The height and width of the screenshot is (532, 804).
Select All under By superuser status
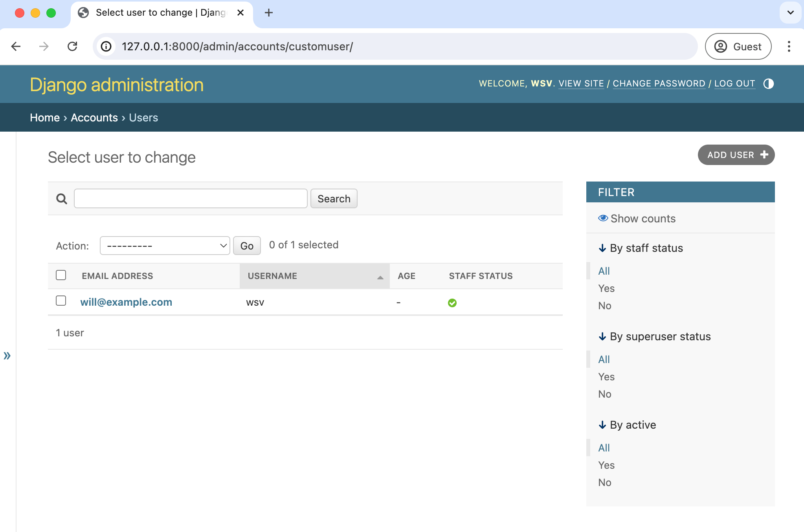point(604,359)
